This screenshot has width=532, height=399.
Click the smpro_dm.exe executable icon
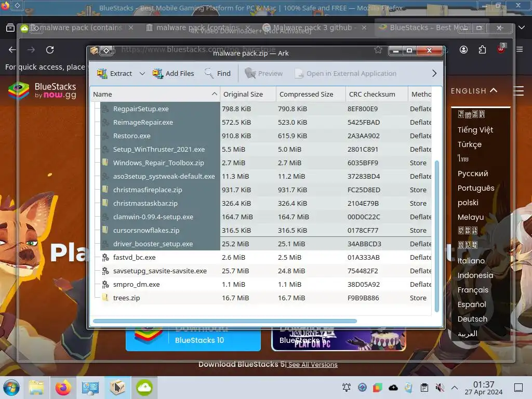tap(105, 284)
